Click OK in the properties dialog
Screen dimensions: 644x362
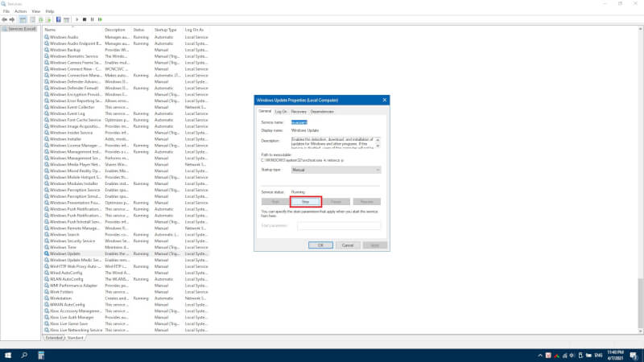320,245
